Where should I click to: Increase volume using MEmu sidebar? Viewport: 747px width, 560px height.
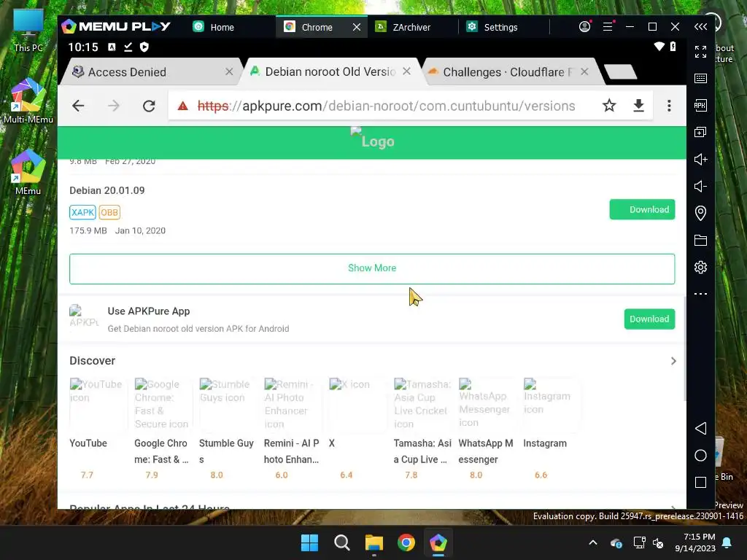(700, 159)
